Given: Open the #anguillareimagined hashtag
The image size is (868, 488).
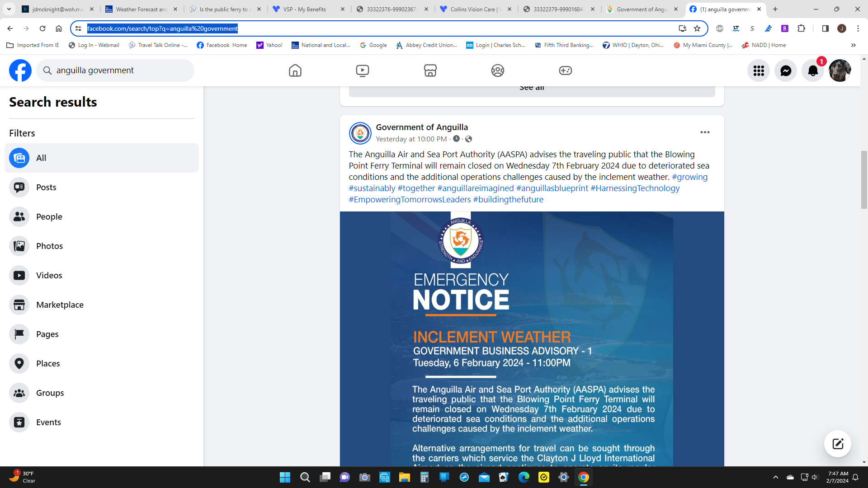Looking at the screenshot, I should (x=476, y=188).
